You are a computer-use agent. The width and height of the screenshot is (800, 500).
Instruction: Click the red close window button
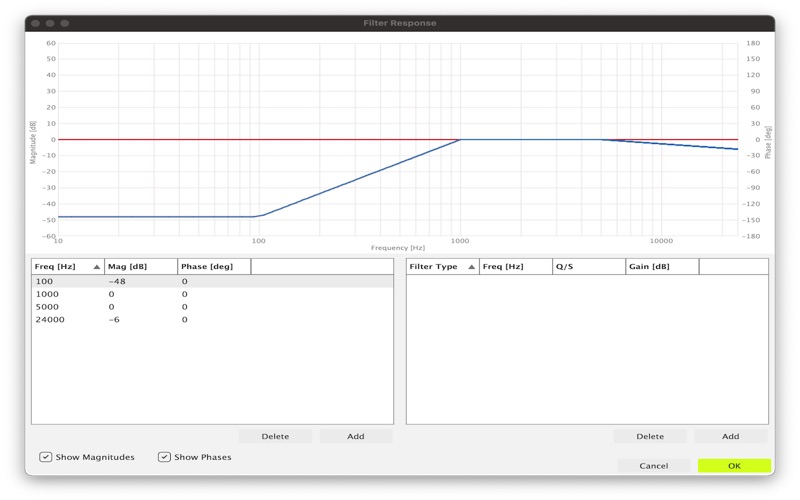[x=35, y=23]
